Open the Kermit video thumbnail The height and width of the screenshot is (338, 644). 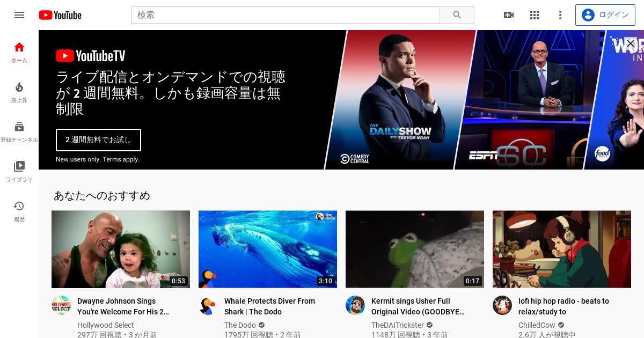(x=415, y=249)
